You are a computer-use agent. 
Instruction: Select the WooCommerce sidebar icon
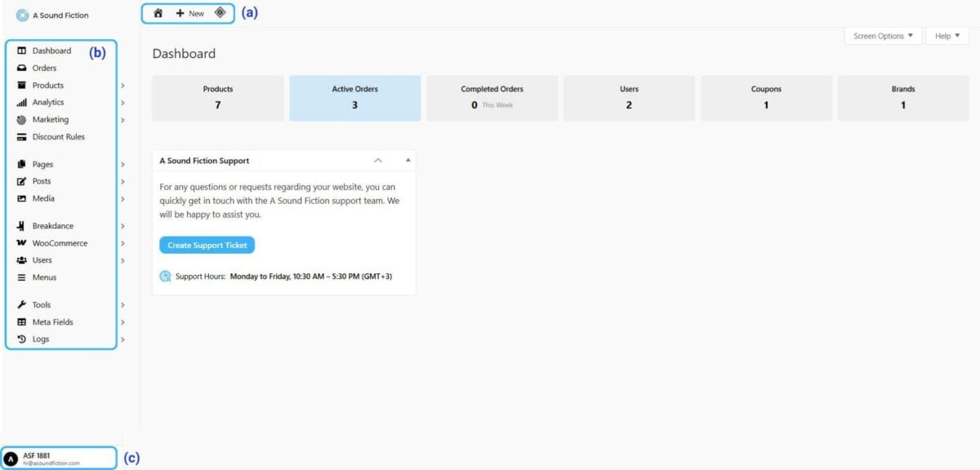(20, 242)
